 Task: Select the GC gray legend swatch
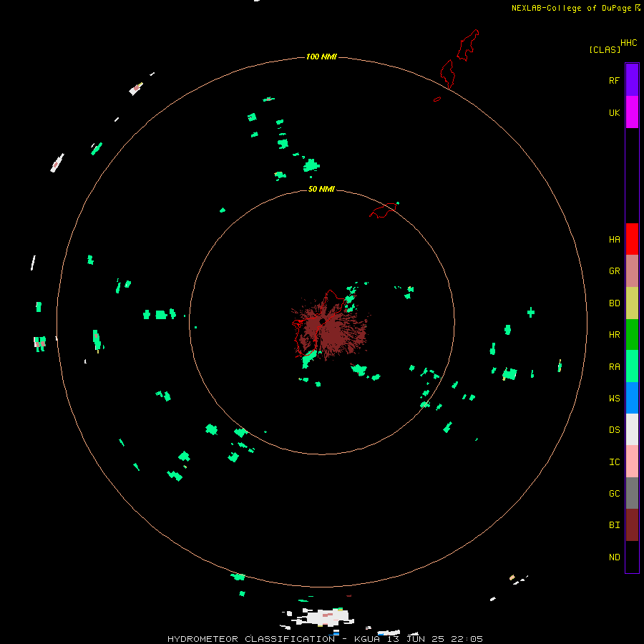[632, 493]
